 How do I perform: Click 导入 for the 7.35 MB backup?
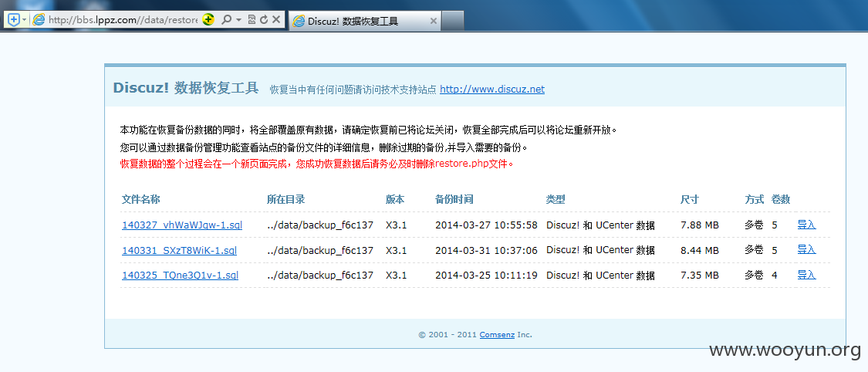point(806,274)
